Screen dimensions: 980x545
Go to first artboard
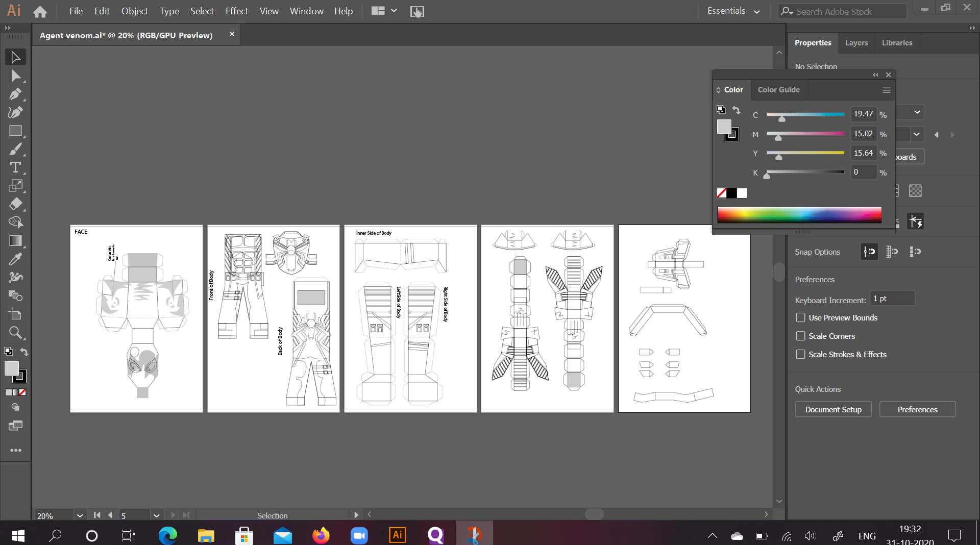click(97, 515)
